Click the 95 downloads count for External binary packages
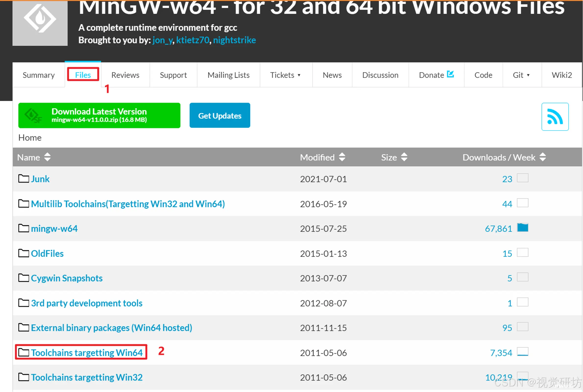The image size is (583, 392). point(507,328)
